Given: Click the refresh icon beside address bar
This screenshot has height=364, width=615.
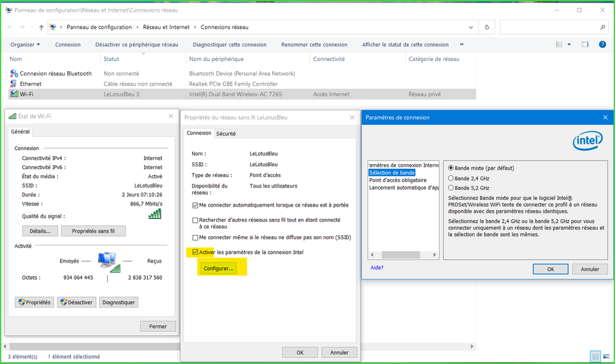Looking at the screenshot, I should click(x=487, y=28).
